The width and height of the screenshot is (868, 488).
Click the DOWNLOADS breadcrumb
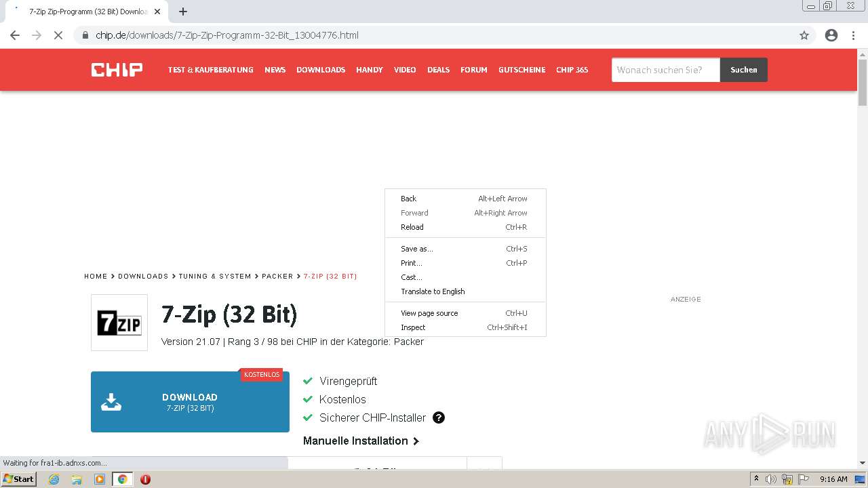pyautogui.click(x=143, y=277)
